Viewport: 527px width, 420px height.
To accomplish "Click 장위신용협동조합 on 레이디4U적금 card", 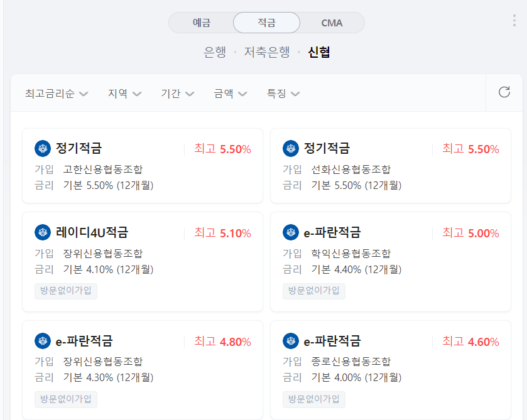I will tap(103, 253).
